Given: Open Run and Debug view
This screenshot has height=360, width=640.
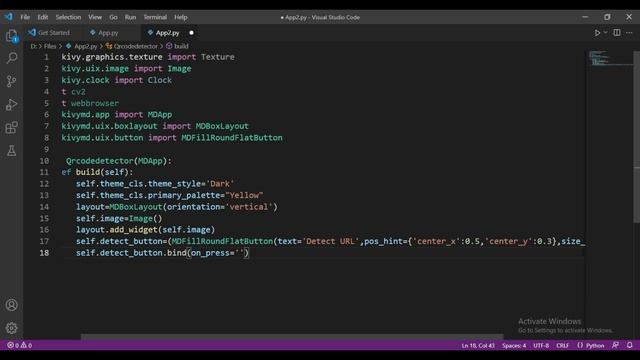Looking at the screenshot, I should [11, 104].
